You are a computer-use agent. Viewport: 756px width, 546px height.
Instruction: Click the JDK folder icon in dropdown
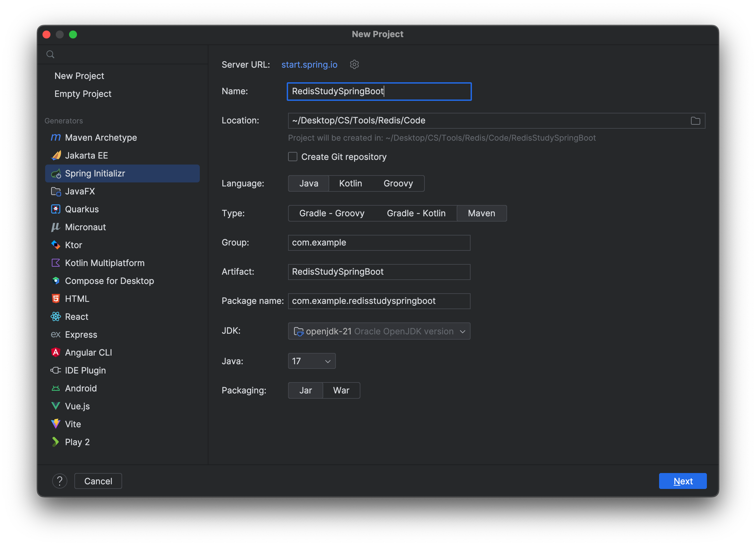pyautogui.click(x=298, y=331)
